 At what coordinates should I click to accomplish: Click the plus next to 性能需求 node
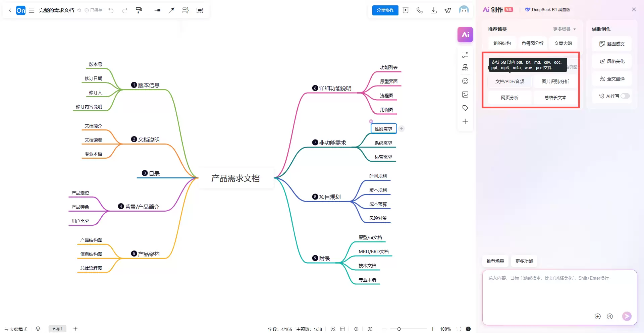401,128
